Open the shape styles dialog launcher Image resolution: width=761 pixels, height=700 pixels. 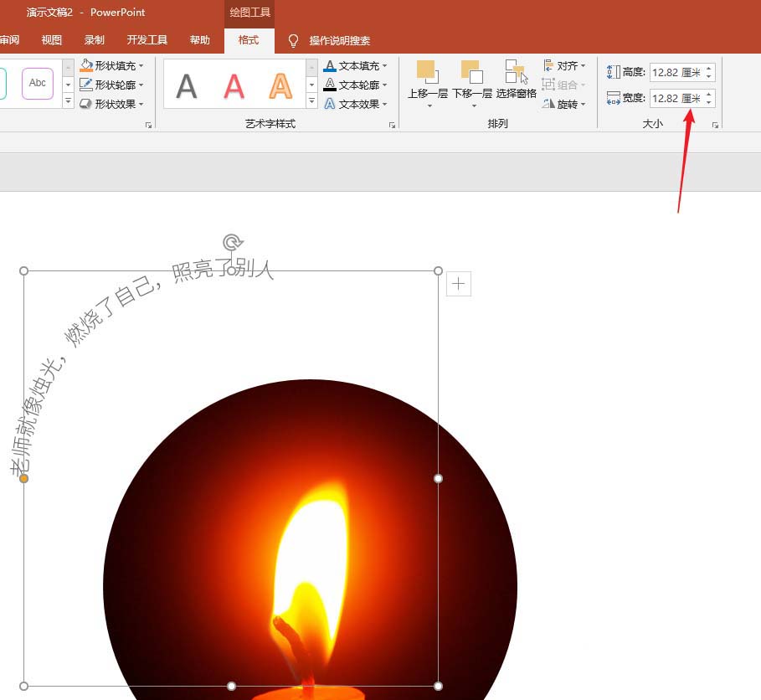tap(148, 126)
